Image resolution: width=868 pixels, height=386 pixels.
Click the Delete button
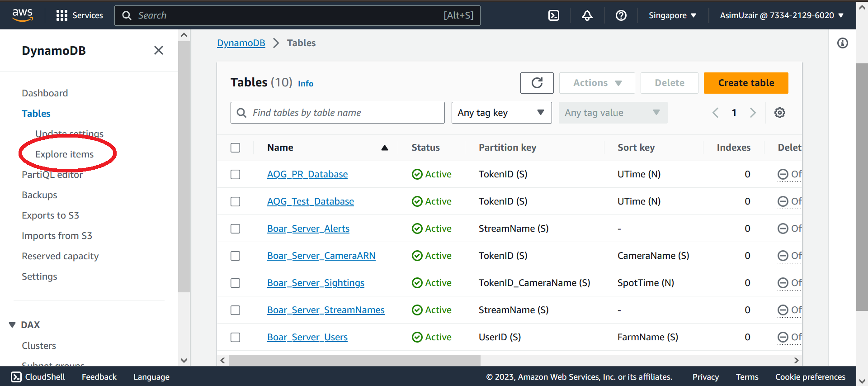(x=670, y=83)
